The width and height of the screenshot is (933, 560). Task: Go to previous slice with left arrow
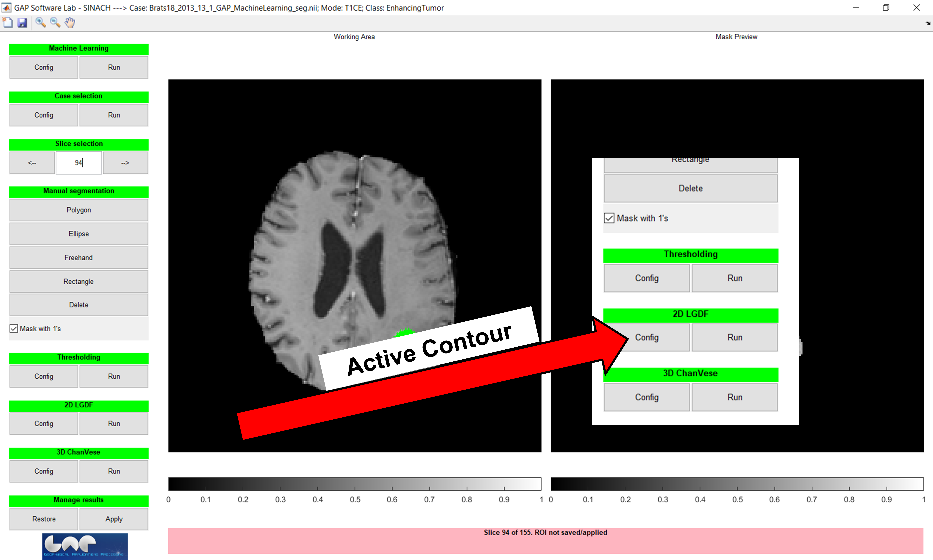point(32,163)
